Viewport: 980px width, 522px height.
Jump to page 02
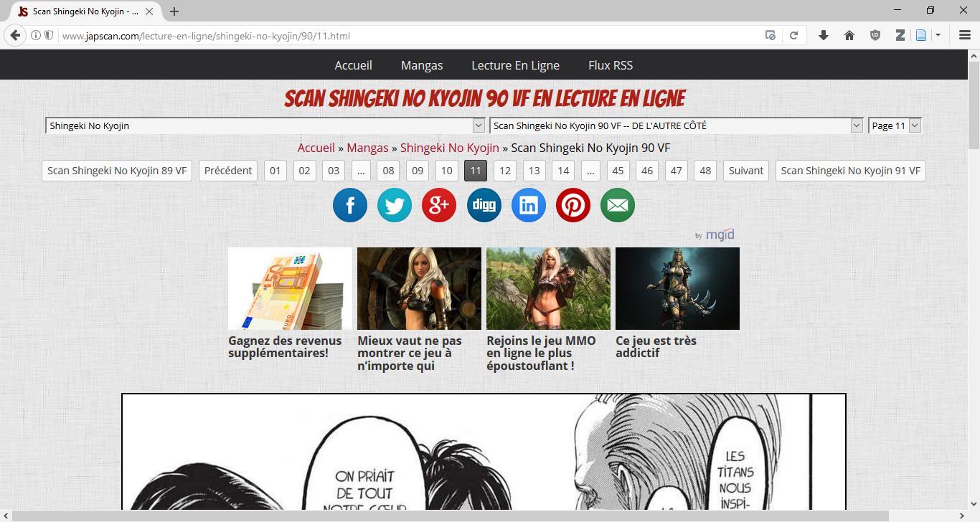(x=304, y=171)
